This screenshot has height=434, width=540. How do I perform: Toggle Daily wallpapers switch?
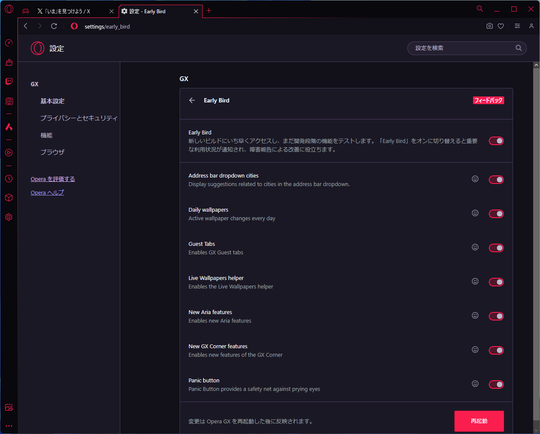click(496, 214)
